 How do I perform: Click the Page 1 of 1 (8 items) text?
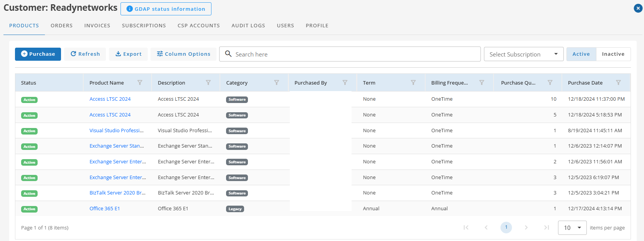click(45, 228)
